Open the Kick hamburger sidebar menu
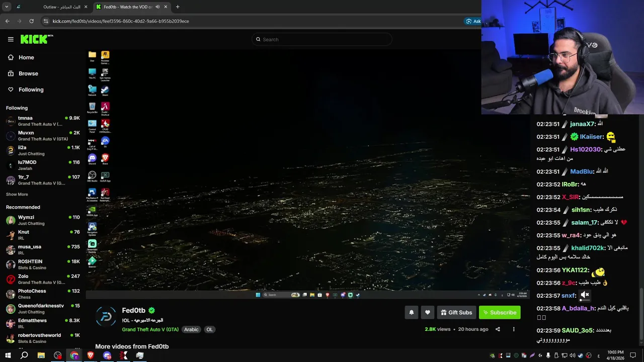The width and height of the screenshot is (644, 362). click(x=11, y=39)
